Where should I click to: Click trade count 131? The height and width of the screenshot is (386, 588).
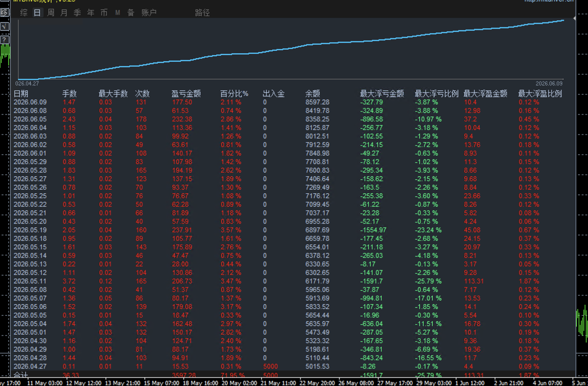141,102
